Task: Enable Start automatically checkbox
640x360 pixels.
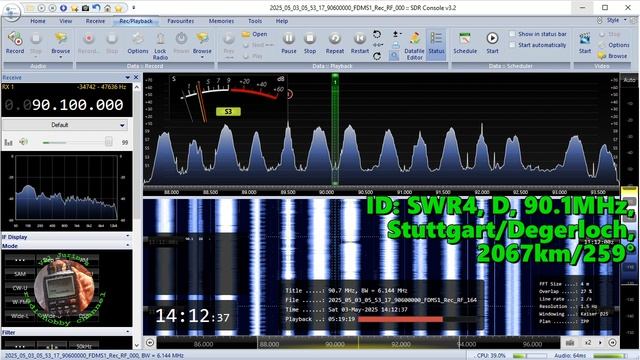Action: 512,45
